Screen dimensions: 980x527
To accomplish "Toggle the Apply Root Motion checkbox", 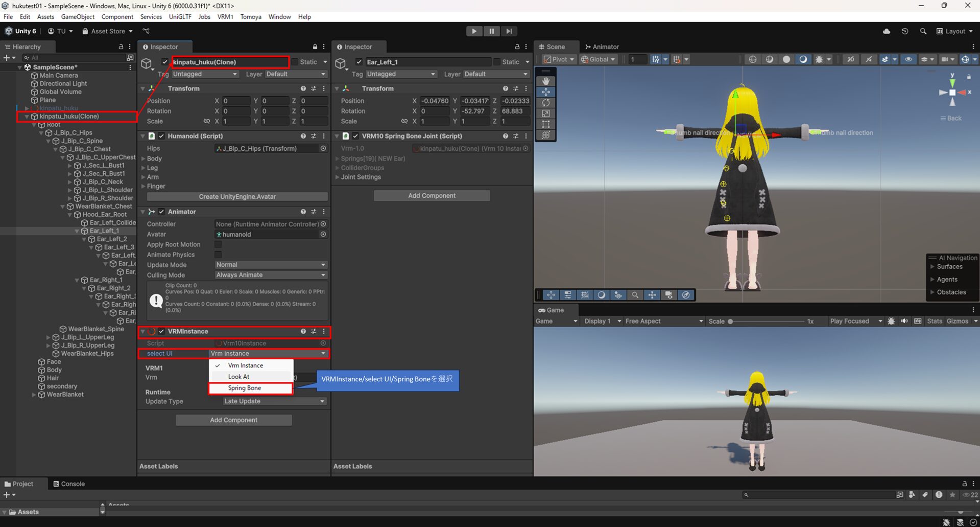I will coord(218,244).
